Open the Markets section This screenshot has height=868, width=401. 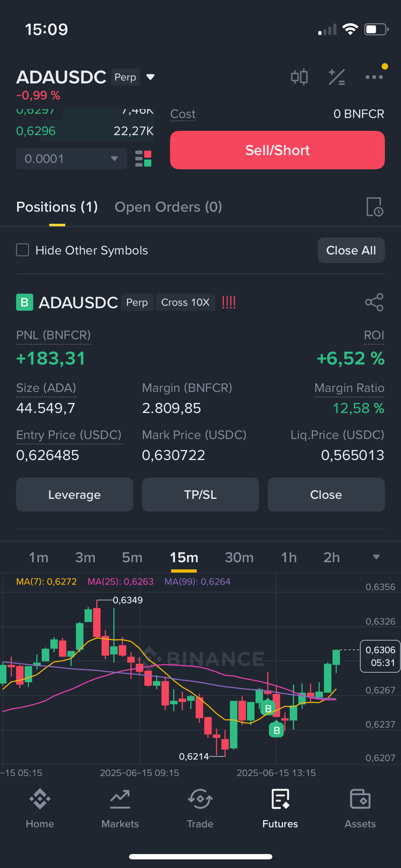point(120,808)
